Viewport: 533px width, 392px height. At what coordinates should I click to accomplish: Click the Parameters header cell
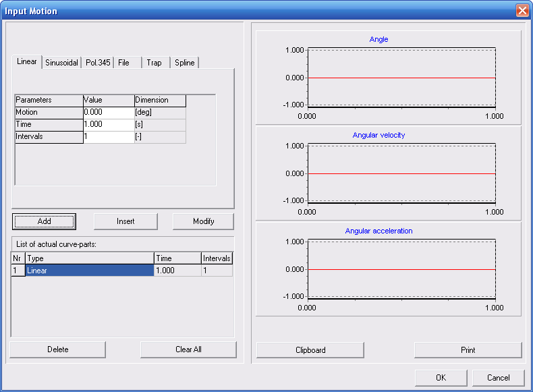point(49,101)
